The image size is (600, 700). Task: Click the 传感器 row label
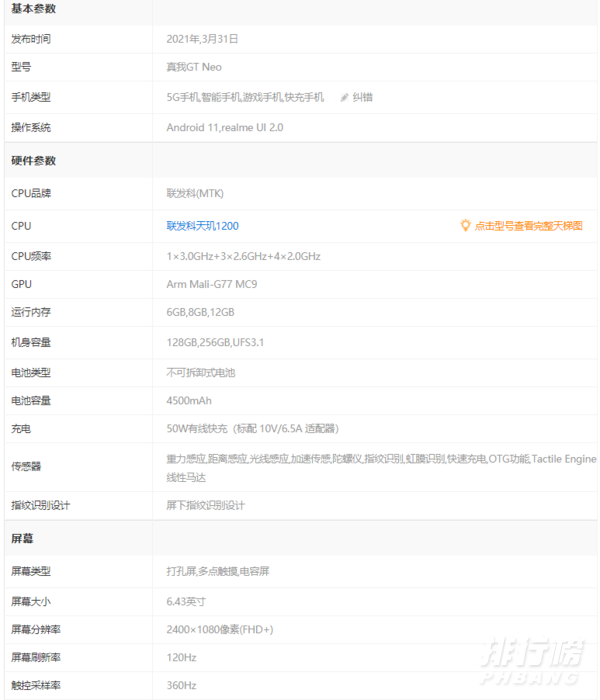(26, 467)
